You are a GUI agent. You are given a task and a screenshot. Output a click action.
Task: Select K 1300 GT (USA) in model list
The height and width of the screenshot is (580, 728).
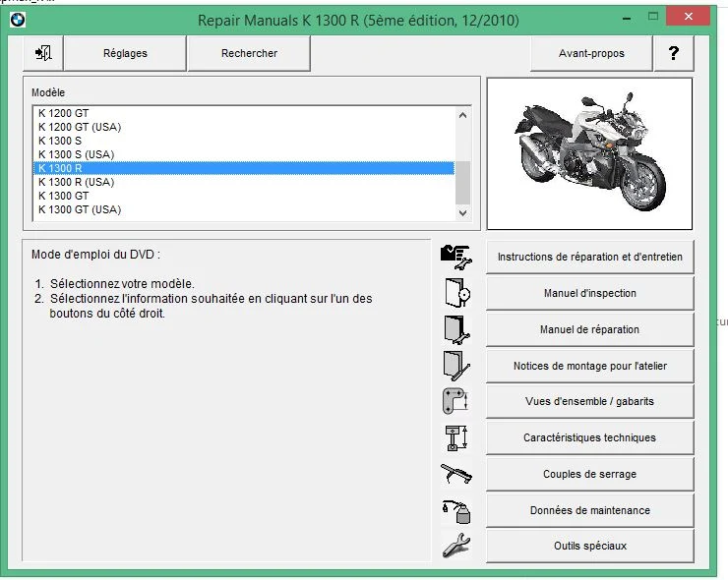(x=244, y=209)
